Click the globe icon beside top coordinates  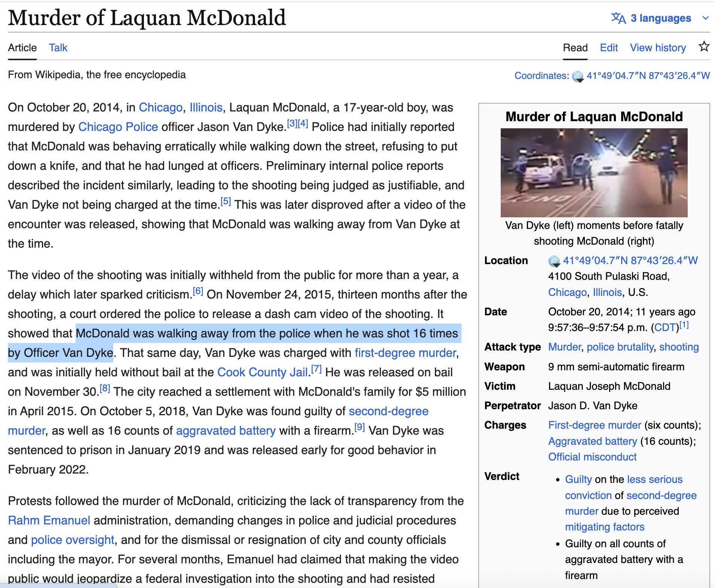(578, 76)
